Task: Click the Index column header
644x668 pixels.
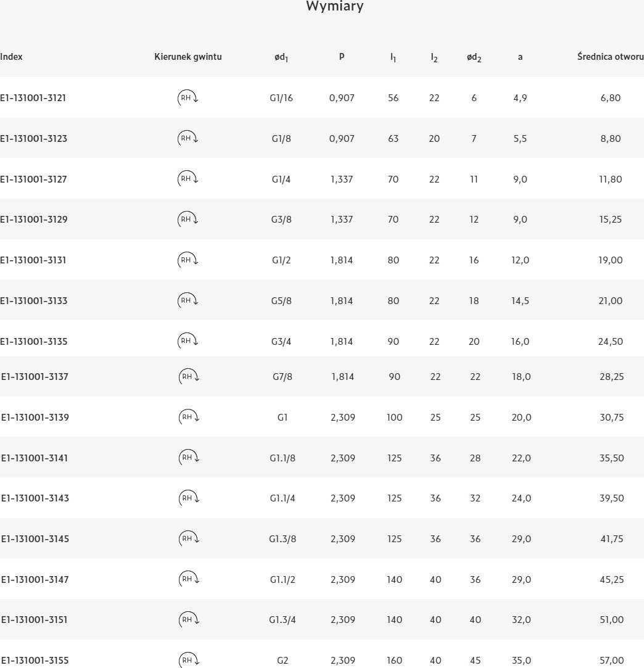Action: coord(12,57)
